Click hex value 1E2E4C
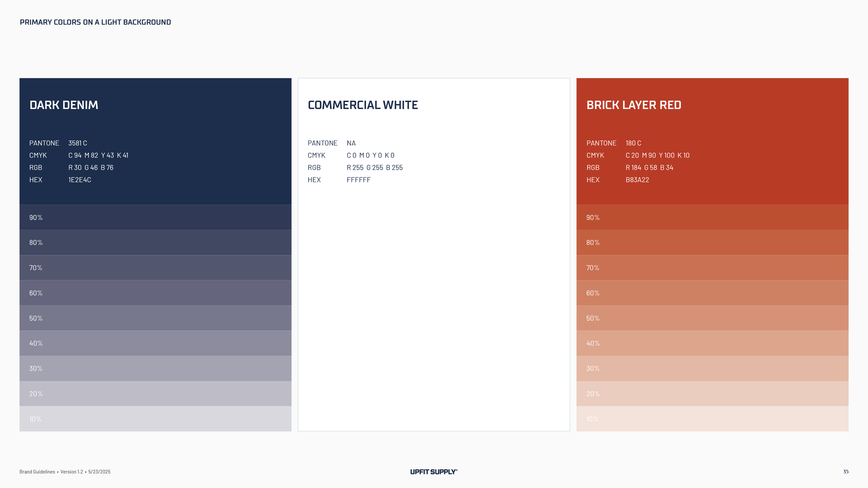This screenshot has height=488, width=868. coord(80,180)
